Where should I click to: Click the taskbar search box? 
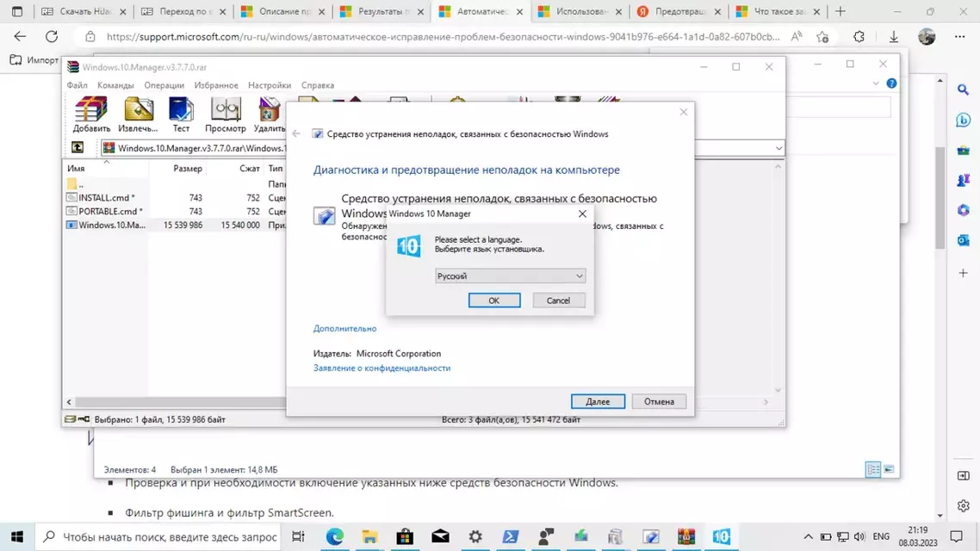pyautogui.click(x=158, y=536)
